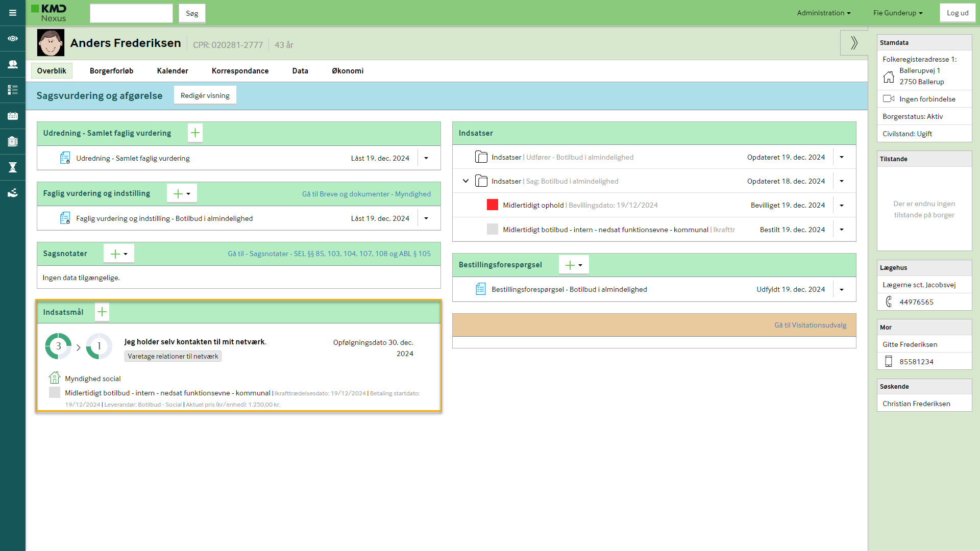Open the calendar icon in left sidebar
Viewport: 980px width, 551px height.
click(x=13, y=116)
